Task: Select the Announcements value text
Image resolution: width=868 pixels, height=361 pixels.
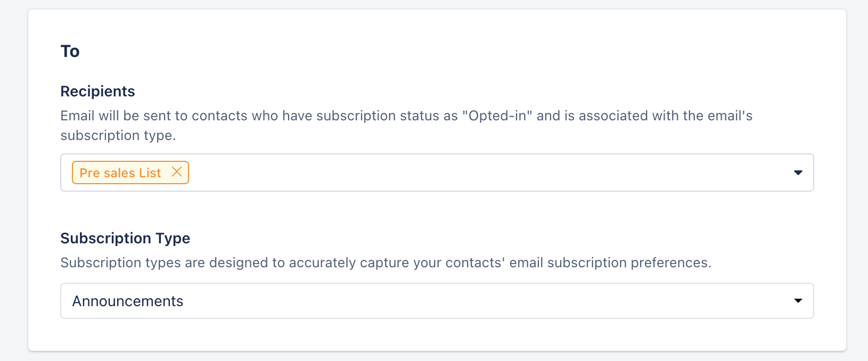Action: (128, 301)
